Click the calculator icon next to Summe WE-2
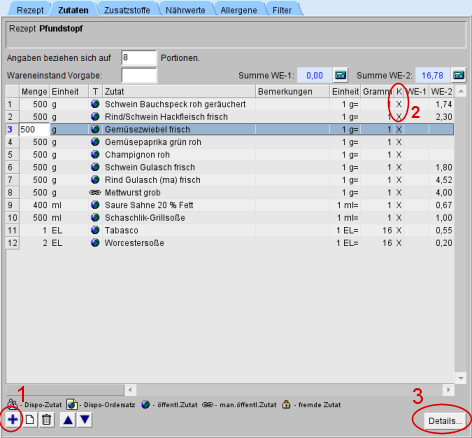The height and width of the screenshot is (438, 472). [x=458, y=75]
